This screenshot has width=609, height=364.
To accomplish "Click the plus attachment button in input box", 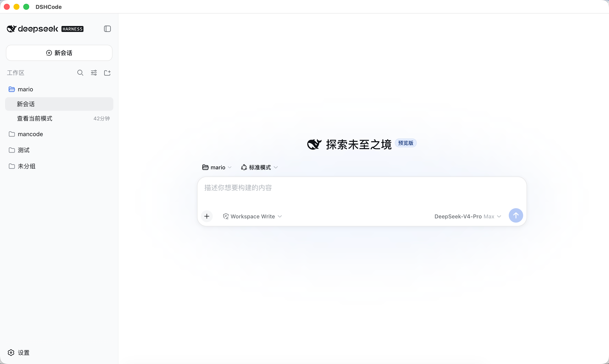I will tap(207, 216).
